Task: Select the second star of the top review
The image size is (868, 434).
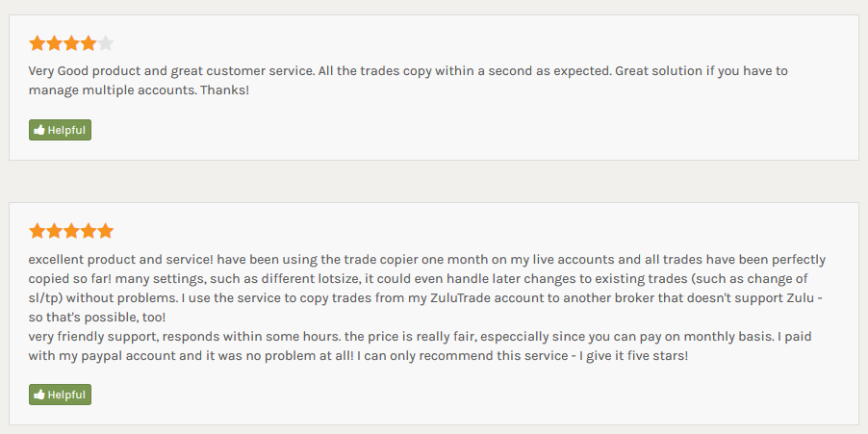Action: (x=54, y=43)
